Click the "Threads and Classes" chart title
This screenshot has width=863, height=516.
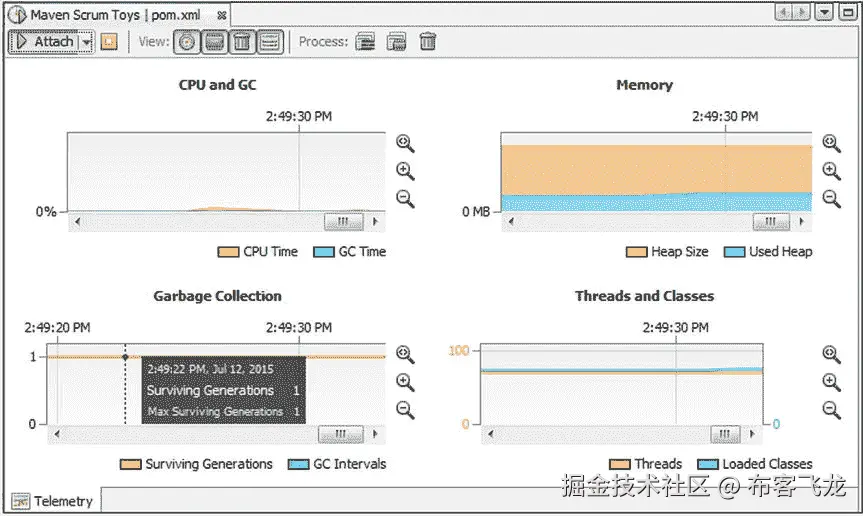click(x=644, y=296)
